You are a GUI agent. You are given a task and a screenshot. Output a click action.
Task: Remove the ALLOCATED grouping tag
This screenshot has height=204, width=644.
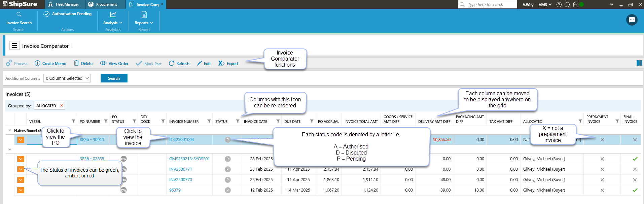(x=61, y=105)
